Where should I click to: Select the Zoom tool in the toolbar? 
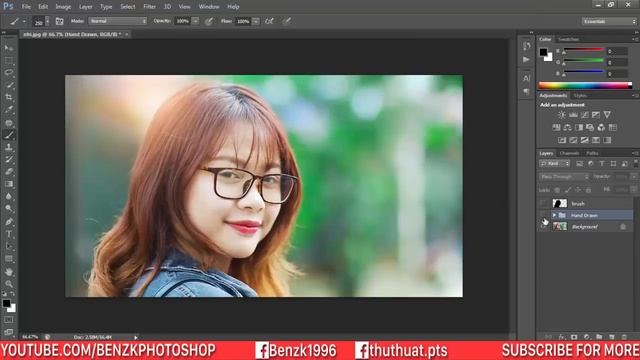click(x=9, y=284)
